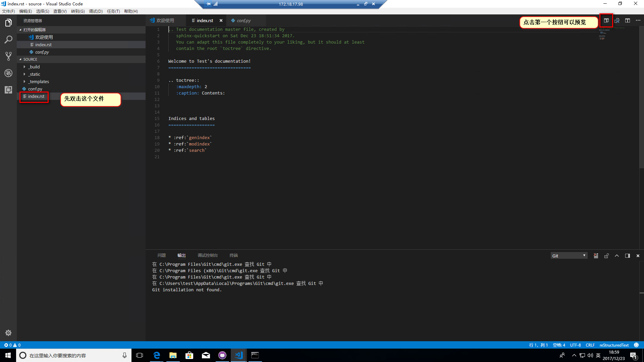Split the editor with split icon
The width and height of the screenshot is (644, 362).
[x=628, y=21]
